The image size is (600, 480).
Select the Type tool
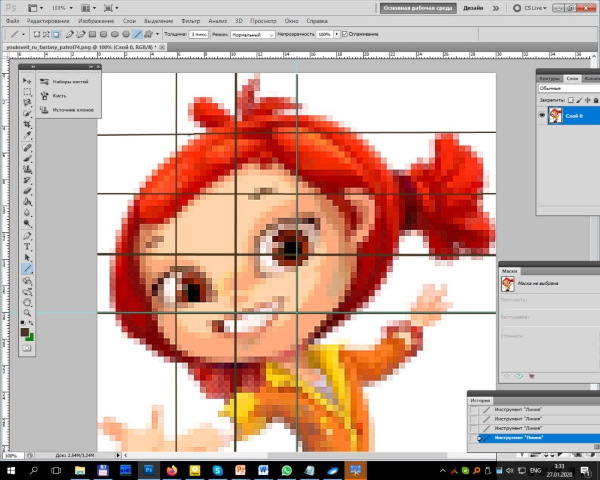tap(27, 247)
